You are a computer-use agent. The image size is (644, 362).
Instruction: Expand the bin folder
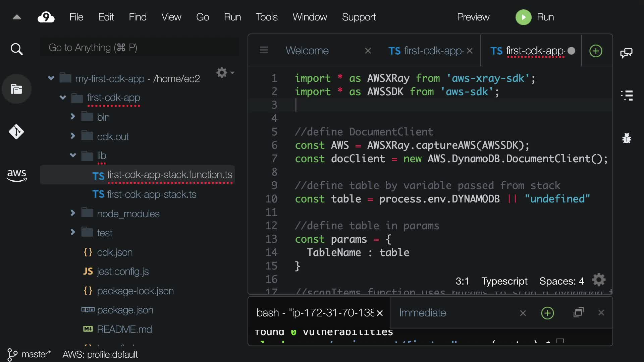point(73,117)
